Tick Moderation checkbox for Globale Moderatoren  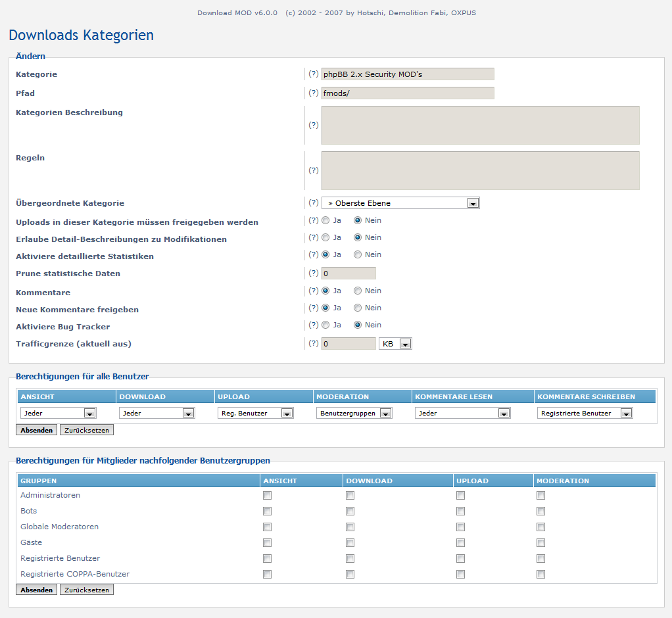coord(540,527)
